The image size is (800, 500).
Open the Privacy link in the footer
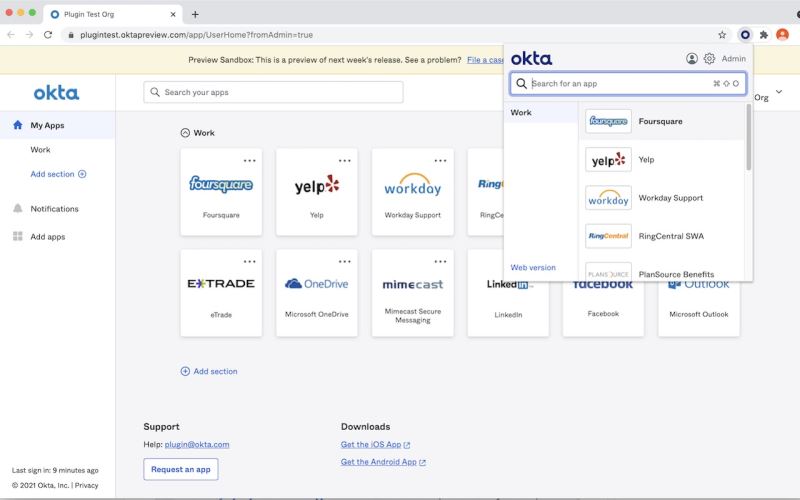coord(86,485)
